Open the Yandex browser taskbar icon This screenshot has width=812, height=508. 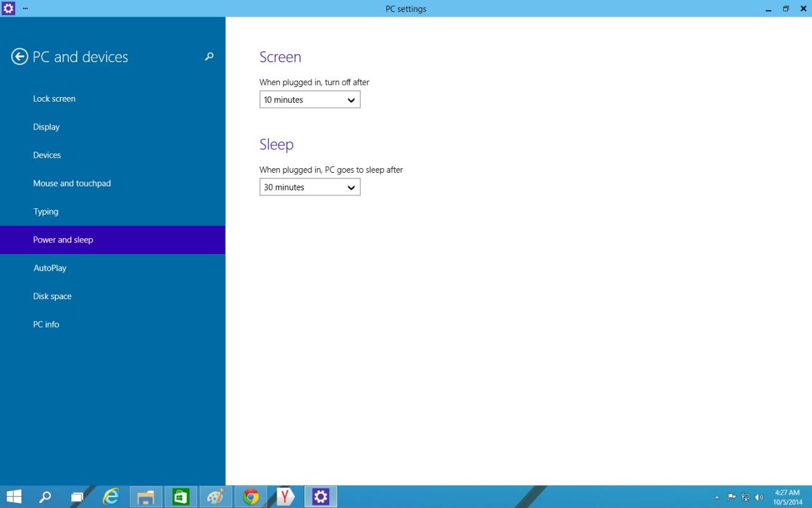(285, 497)
